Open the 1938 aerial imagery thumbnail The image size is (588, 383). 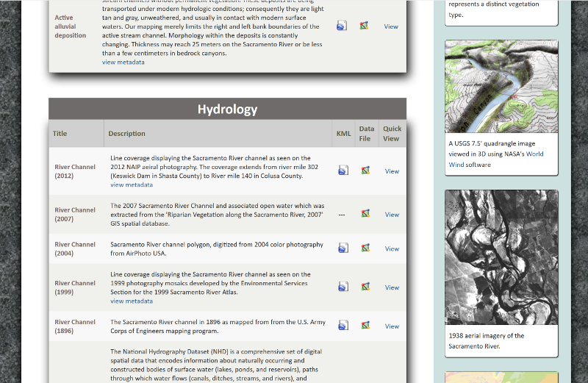pos(501,257)
